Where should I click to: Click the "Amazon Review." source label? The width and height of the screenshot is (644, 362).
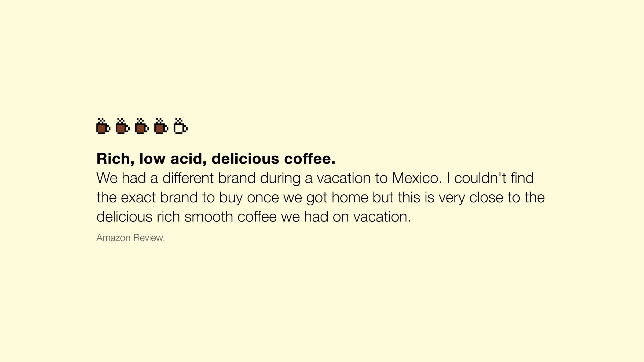click(x=131, y=238)
